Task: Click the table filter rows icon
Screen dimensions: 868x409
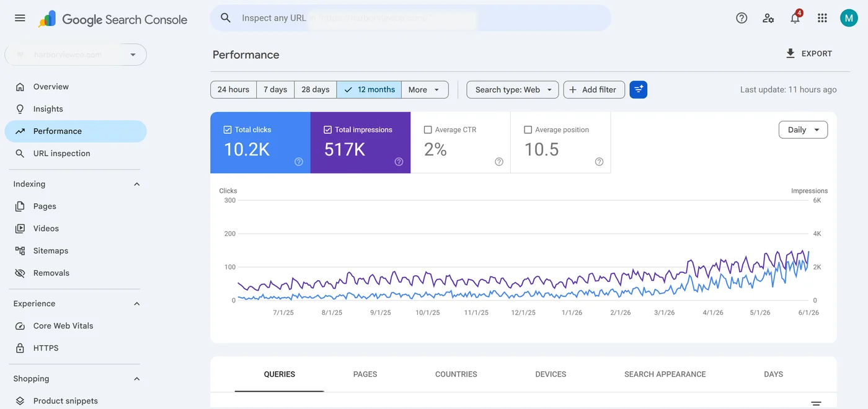Action: click(817, 403)
